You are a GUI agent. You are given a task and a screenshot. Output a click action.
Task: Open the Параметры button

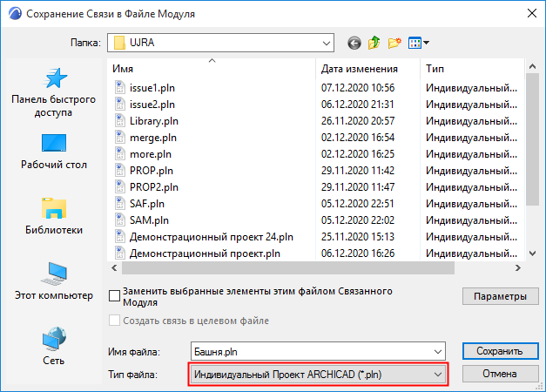500,296
